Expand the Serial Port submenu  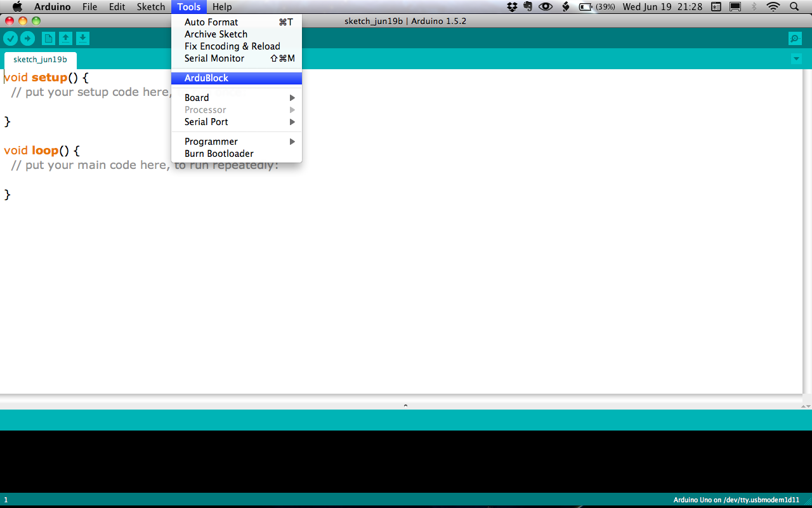pos(237,122)
